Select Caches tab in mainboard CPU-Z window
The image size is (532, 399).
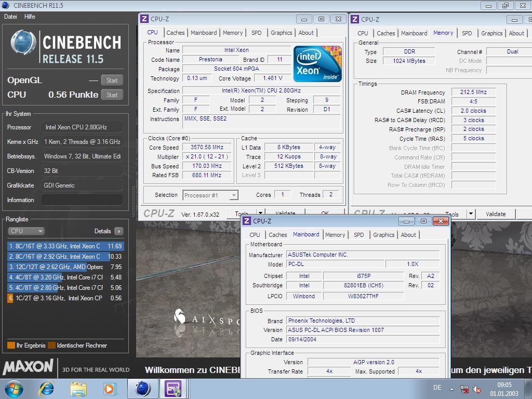(x=278, y=235)
